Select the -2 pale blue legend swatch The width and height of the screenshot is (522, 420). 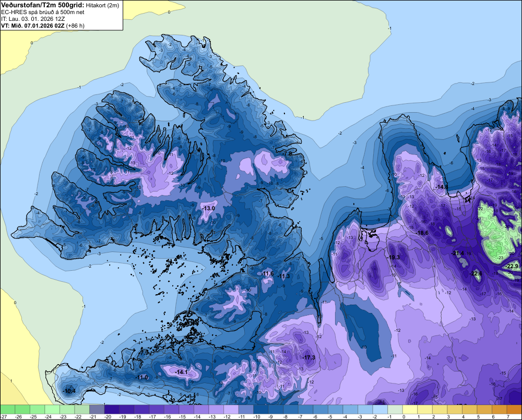pyautogui.click(x=380, y=410)
